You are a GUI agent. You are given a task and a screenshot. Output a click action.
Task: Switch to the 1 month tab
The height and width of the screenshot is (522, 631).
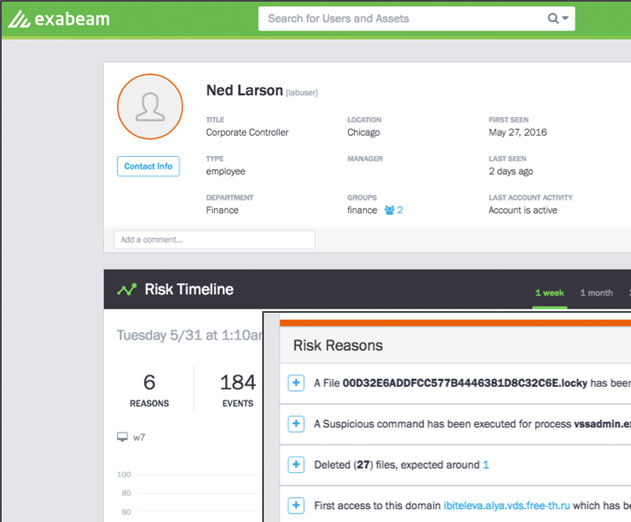click(596, 293)
